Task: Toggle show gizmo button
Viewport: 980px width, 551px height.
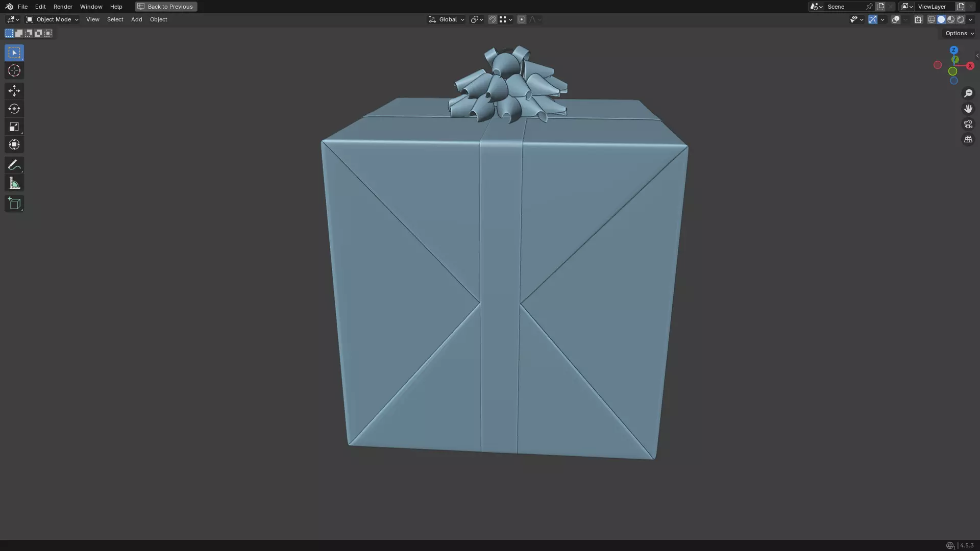Action: 873,19
